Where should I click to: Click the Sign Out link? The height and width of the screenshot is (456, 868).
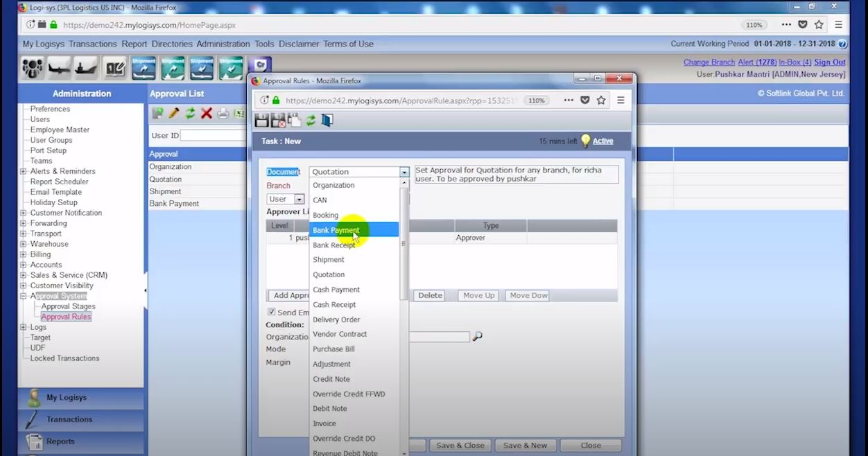pos(829,62)
